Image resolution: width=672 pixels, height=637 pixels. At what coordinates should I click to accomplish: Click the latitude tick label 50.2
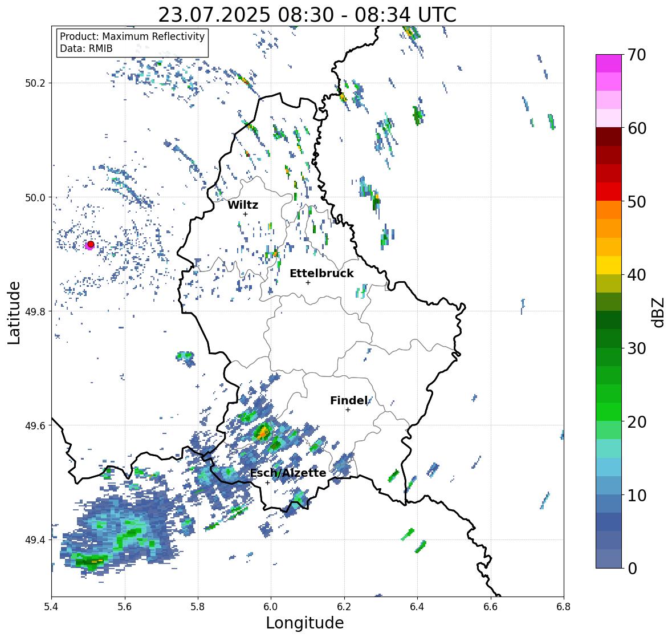click(35, 83)
